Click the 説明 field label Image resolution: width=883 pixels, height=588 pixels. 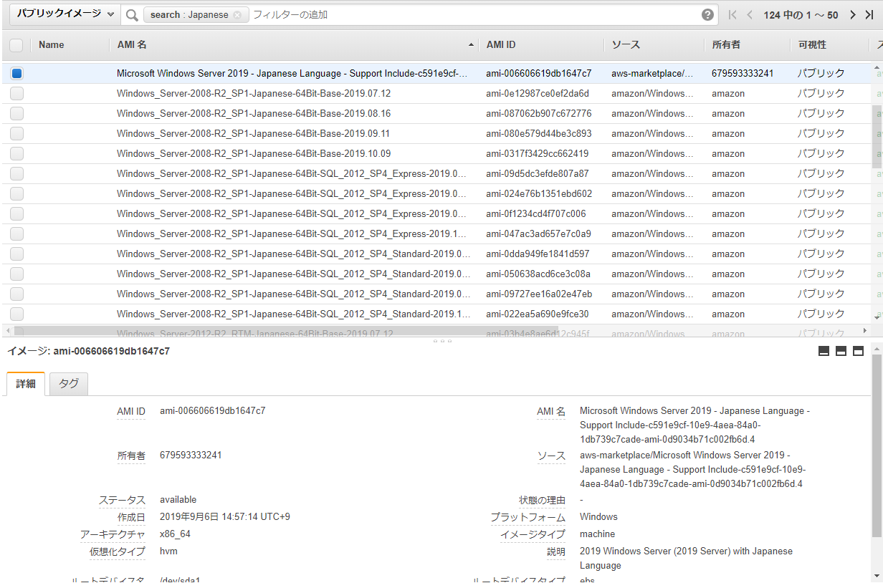(556, 552)
